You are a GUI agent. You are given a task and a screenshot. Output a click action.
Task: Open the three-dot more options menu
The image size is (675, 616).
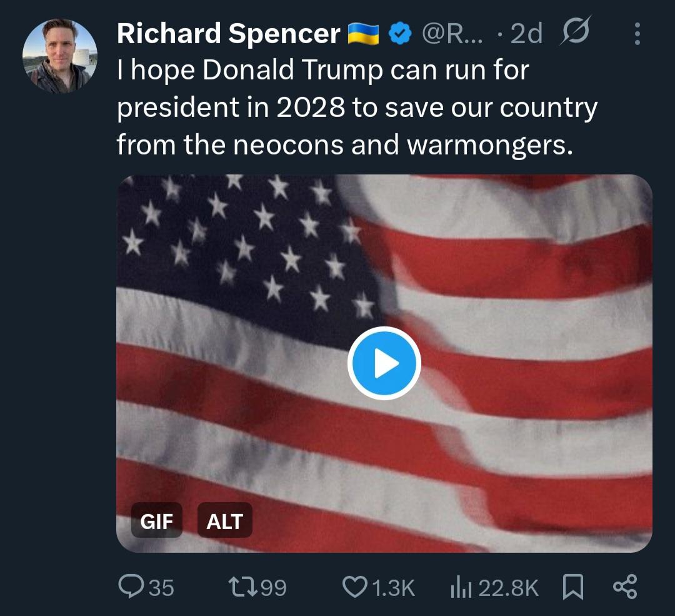[x=637, y=34]
